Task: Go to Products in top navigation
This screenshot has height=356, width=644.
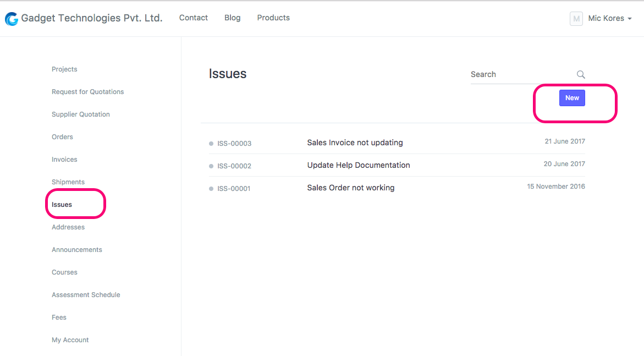Action: point(273,18)
